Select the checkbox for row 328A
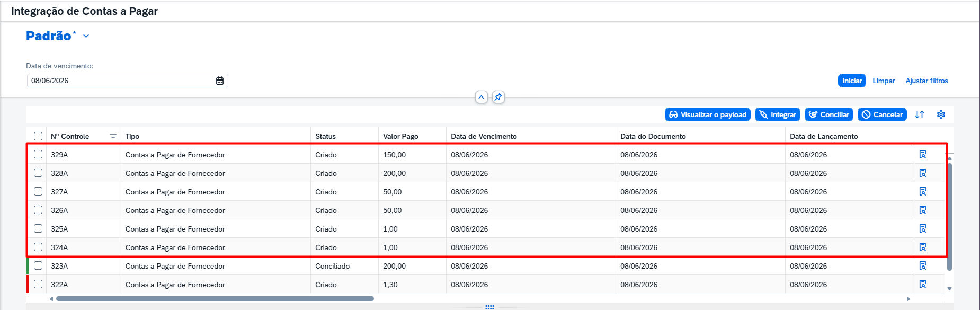This screenshot has width=980, height=310. (38, 173)
